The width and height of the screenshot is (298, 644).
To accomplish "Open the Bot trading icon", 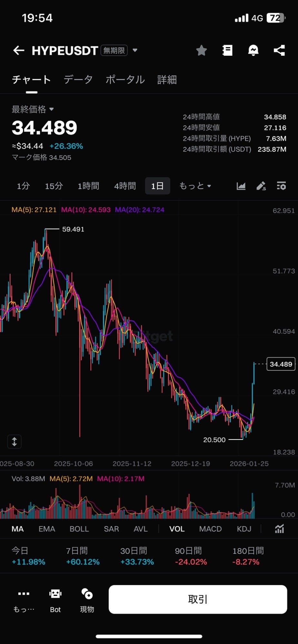I will click(x=55, y=600).
